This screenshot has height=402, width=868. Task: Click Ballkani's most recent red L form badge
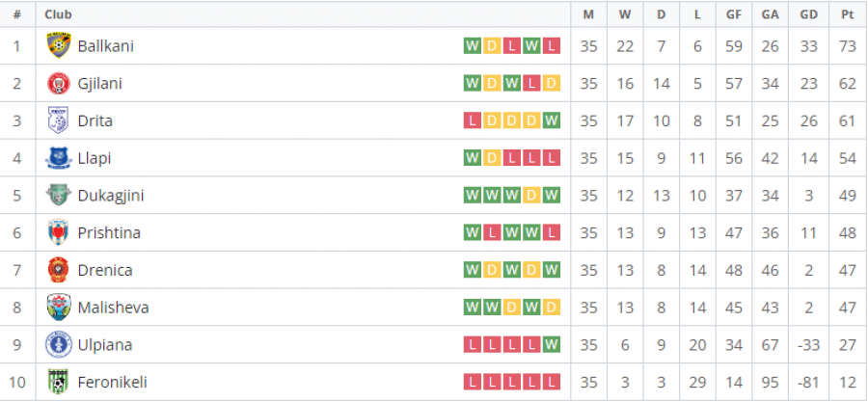click(552, 46)
